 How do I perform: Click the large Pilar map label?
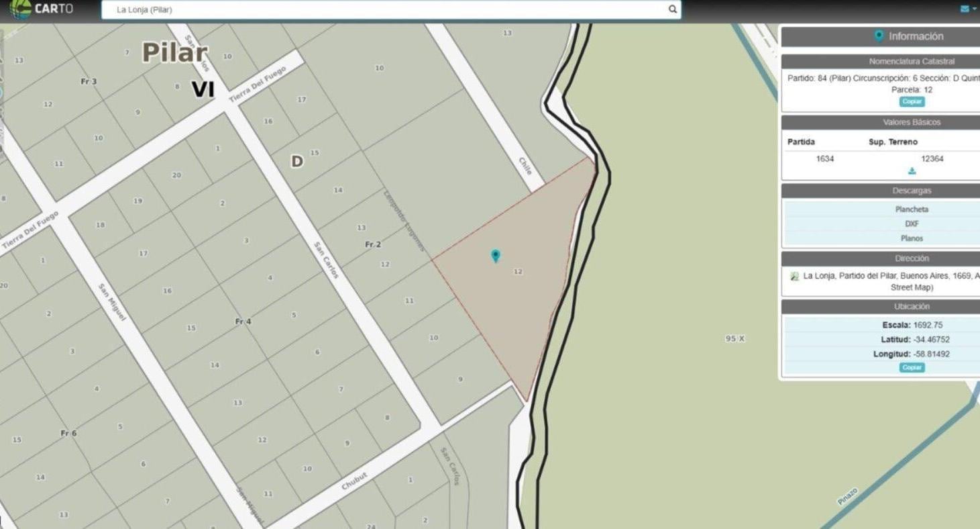coord(174,52)
